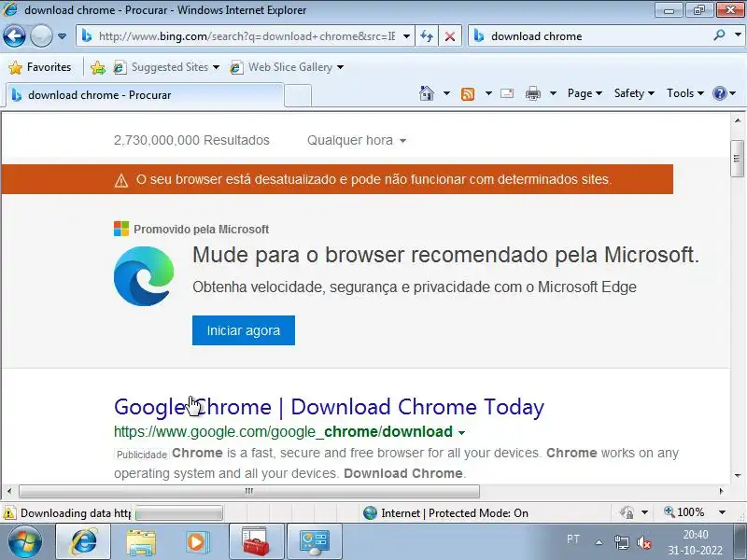This screenshot has height=560, width=747.
Task: Open the Control Panel taskbar icon
Action: pyautogui.click(x=314, y=542)
